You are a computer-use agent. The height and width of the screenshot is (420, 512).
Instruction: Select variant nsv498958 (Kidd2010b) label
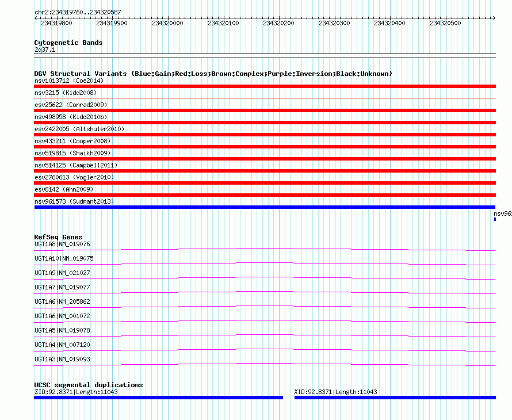pos(71,117)
